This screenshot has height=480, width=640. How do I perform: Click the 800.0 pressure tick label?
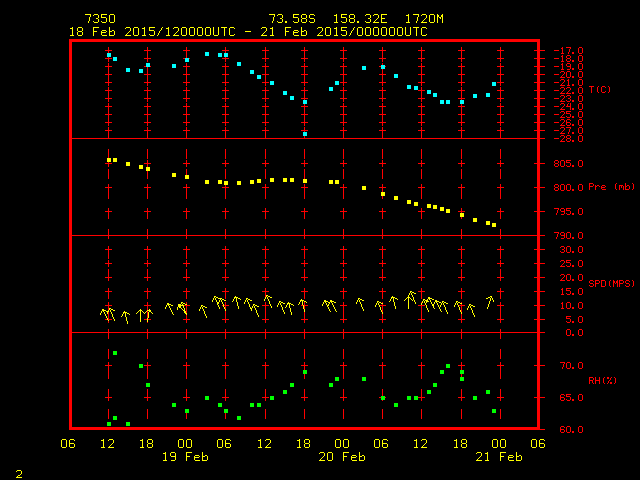point(568,188)
